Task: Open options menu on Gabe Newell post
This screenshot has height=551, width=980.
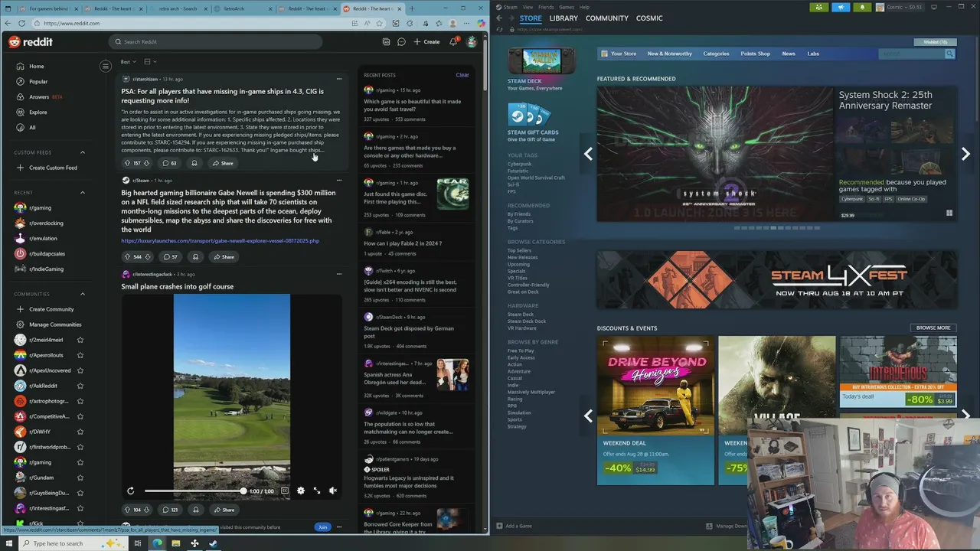Action: pos(339,181)
